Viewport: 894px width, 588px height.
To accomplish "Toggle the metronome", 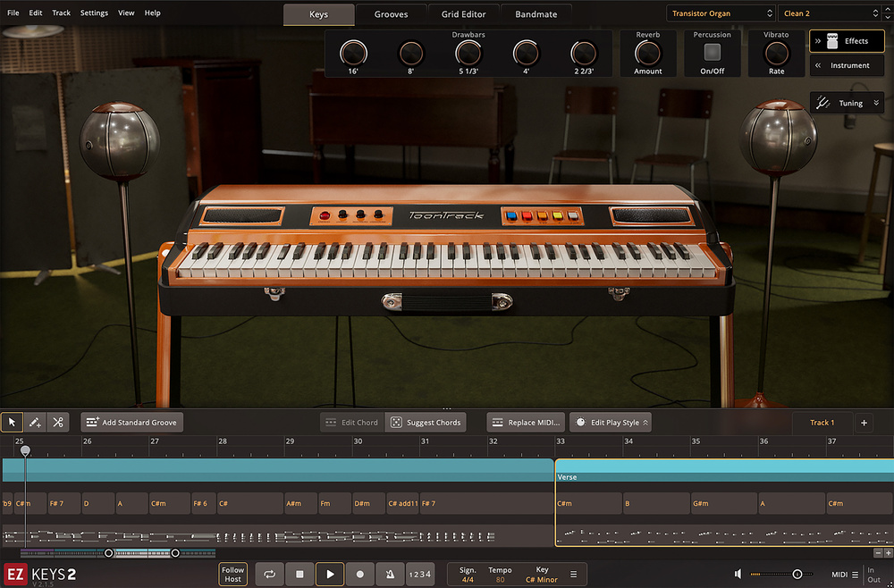I will click(390, 574).
